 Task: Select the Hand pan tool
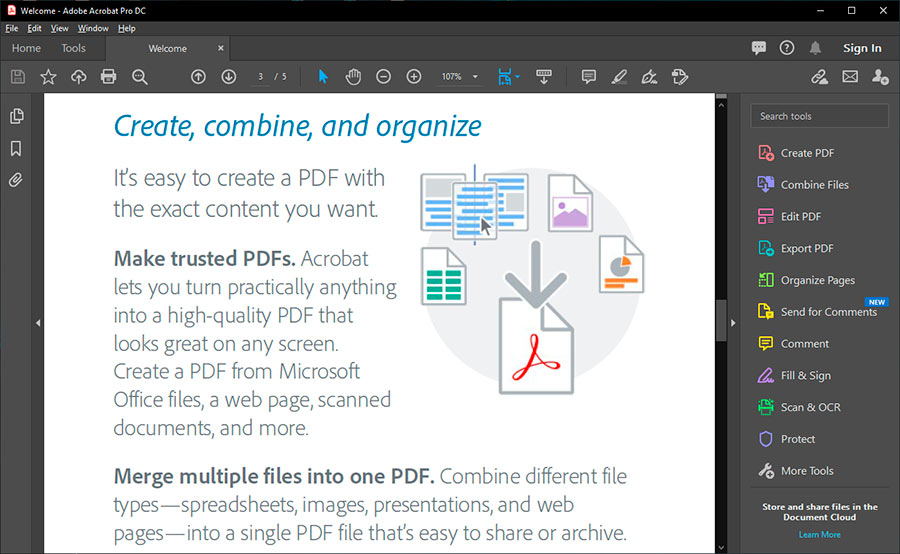coord(353,77)
